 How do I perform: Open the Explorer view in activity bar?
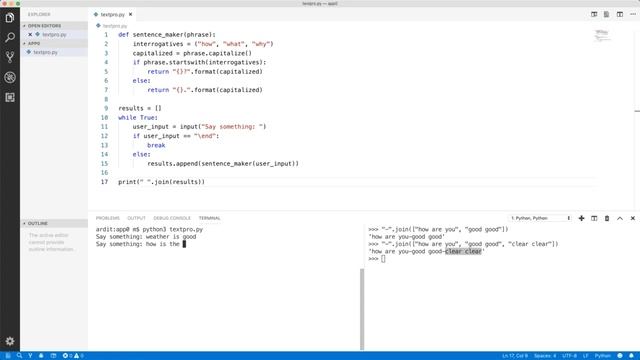10,18
